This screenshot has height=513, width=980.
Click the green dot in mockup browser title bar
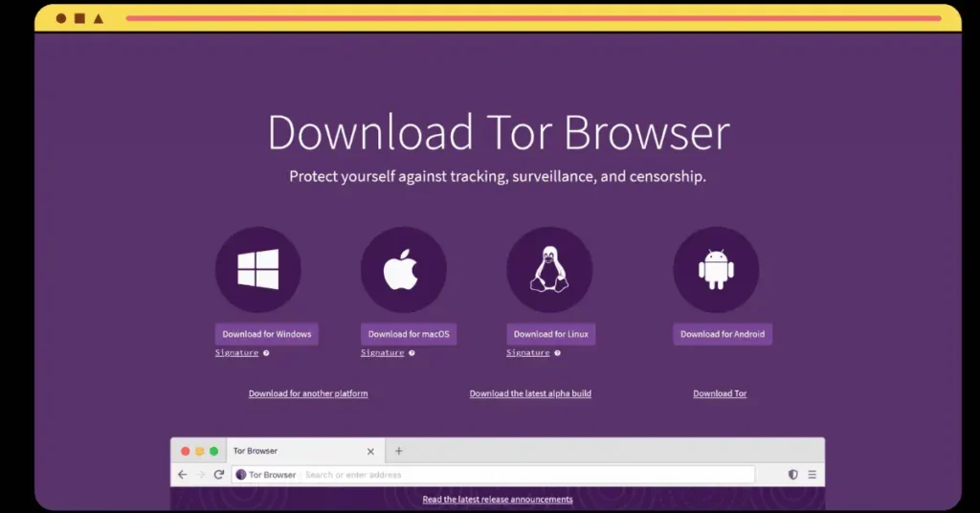[x=213, y=451]
